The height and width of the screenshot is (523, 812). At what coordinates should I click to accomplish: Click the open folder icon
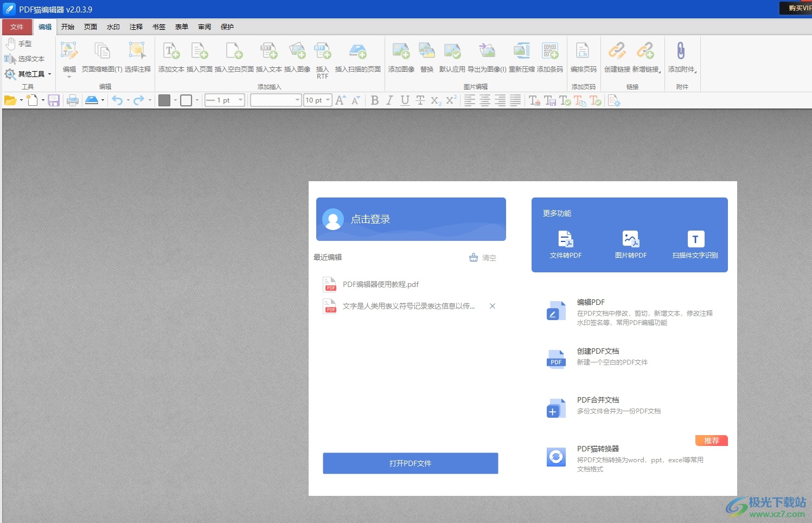(10, 100)
